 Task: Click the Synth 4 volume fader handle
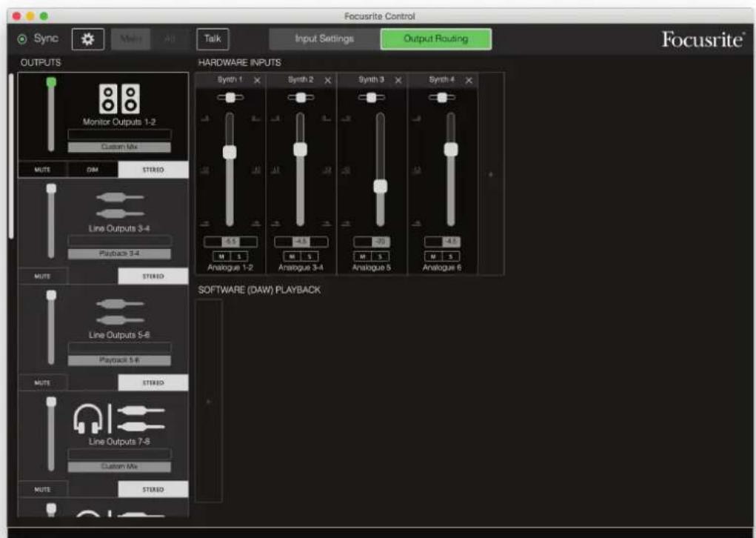(451, 150)
